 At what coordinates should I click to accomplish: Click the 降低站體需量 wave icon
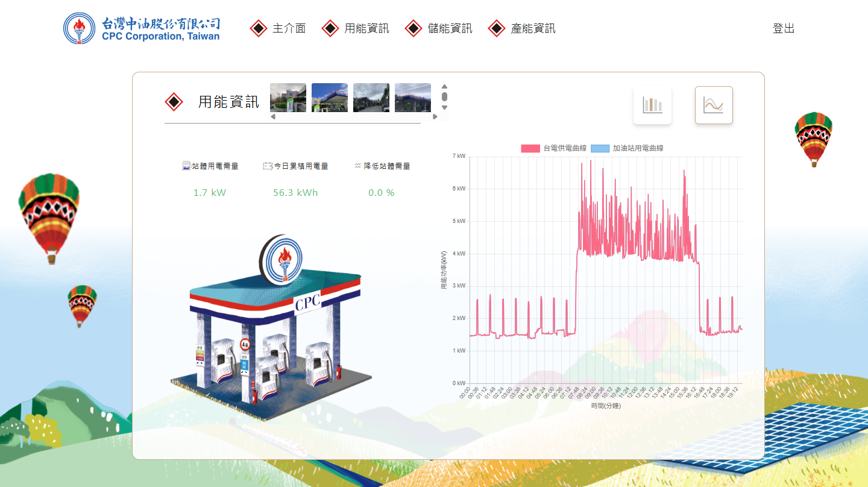(357, 166)
